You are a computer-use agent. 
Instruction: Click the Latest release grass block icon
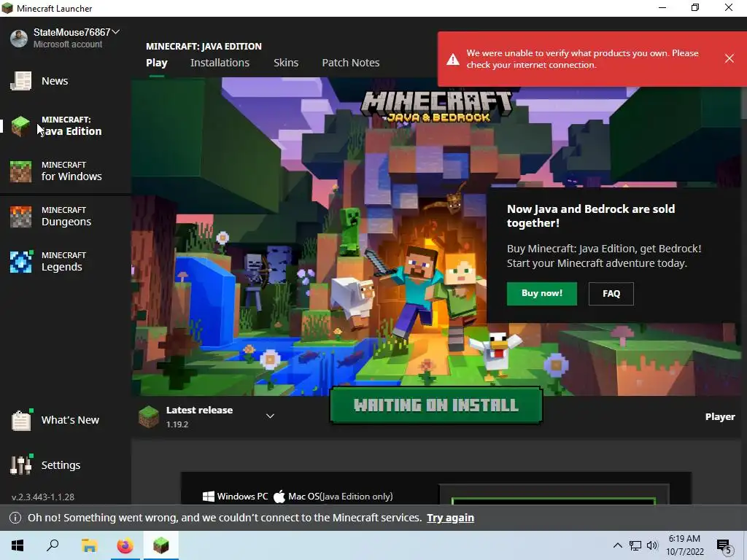[x=149, y=416]
